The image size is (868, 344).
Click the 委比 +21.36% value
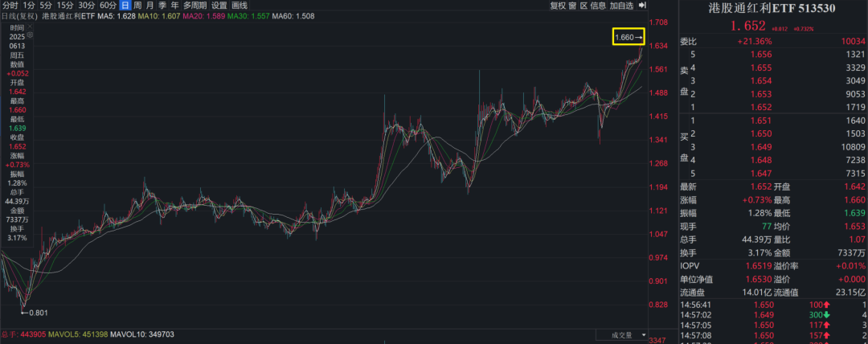click(x=755, y=42)
